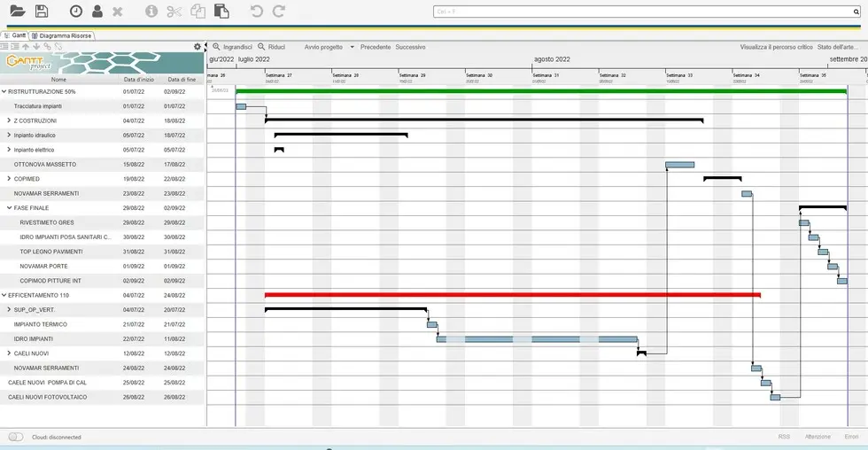Click the red EFFICENTAMENTO 110 summary bar
This screenshot has width=868, height=450.
tap(512, 294)
